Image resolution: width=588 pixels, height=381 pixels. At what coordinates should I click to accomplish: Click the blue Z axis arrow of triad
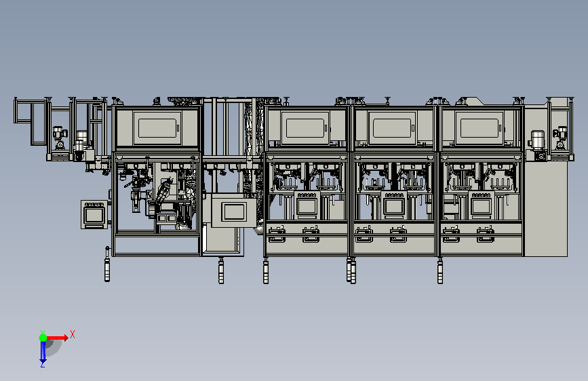tap(43, 351)
